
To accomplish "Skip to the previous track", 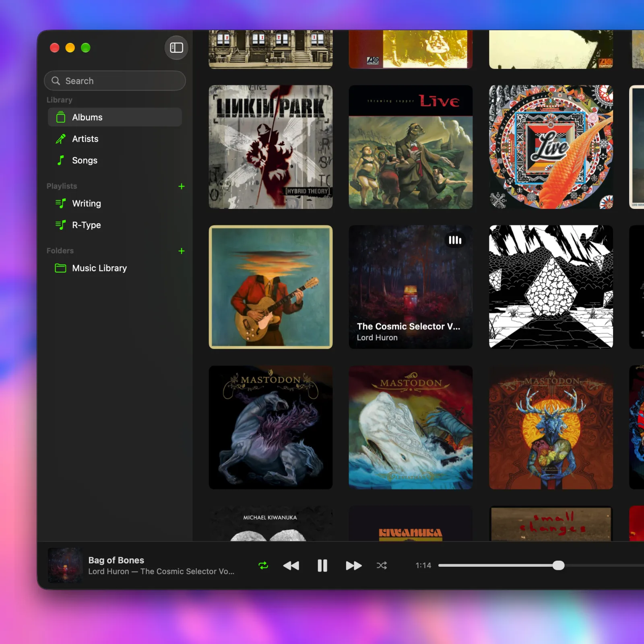I will pos(291,566).
